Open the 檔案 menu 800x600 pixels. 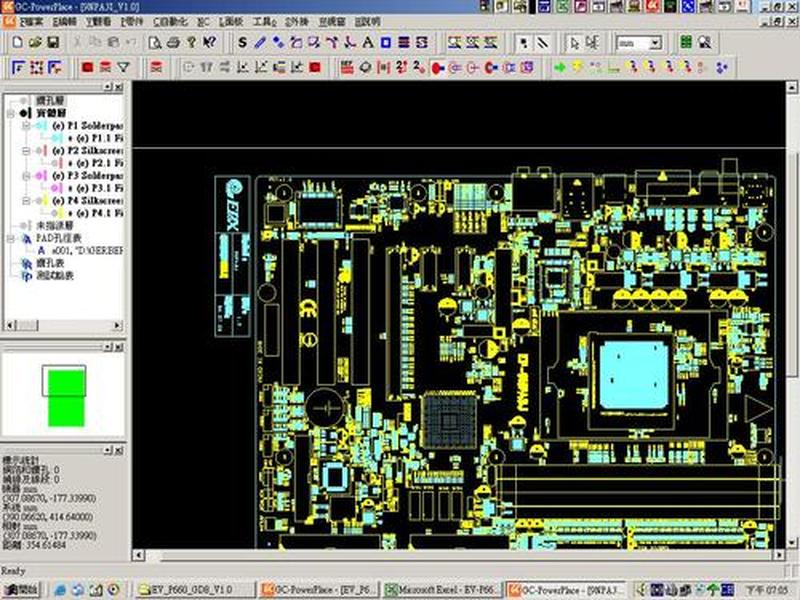pyautogui.click(x=31, y=22)
